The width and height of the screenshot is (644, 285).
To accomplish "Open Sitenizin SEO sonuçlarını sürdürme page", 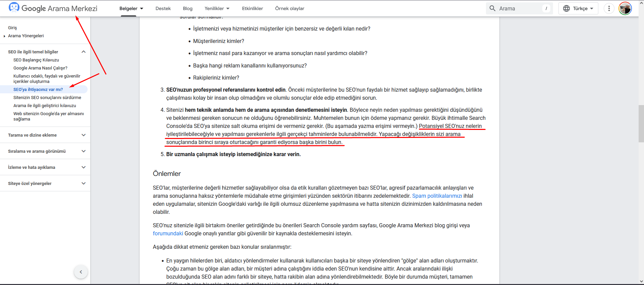I will [x=47, y=98].
